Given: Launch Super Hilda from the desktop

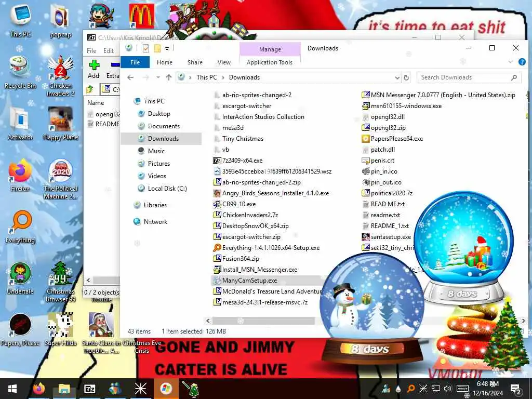Looking at the screenshot, I should point(60,329).
